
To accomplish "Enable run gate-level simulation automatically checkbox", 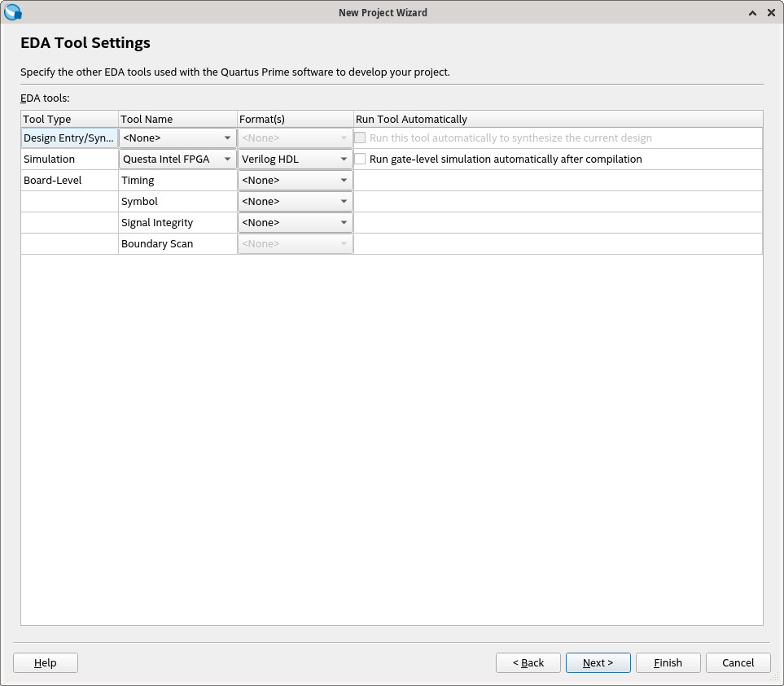I will click(x=360, y=159).
